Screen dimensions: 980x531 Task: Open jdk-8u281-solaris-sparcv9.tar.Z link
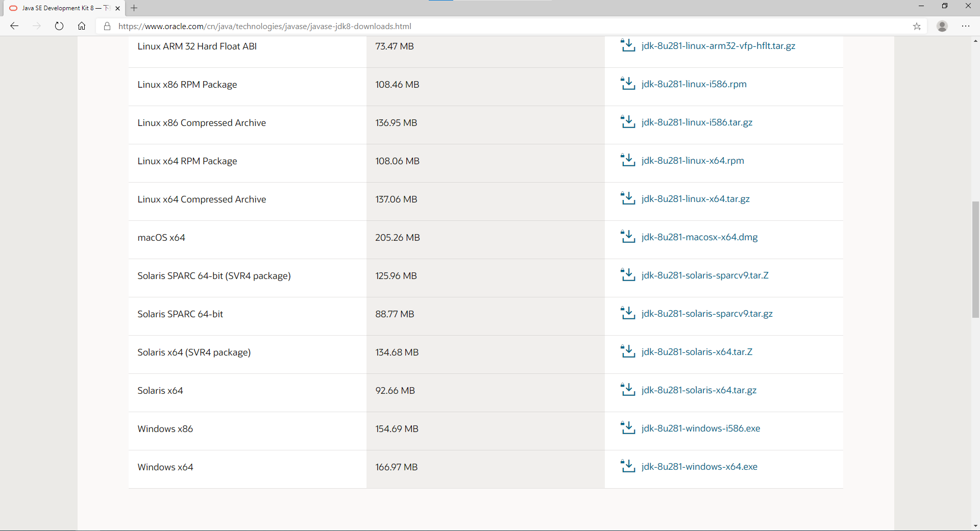click(704, 275)
